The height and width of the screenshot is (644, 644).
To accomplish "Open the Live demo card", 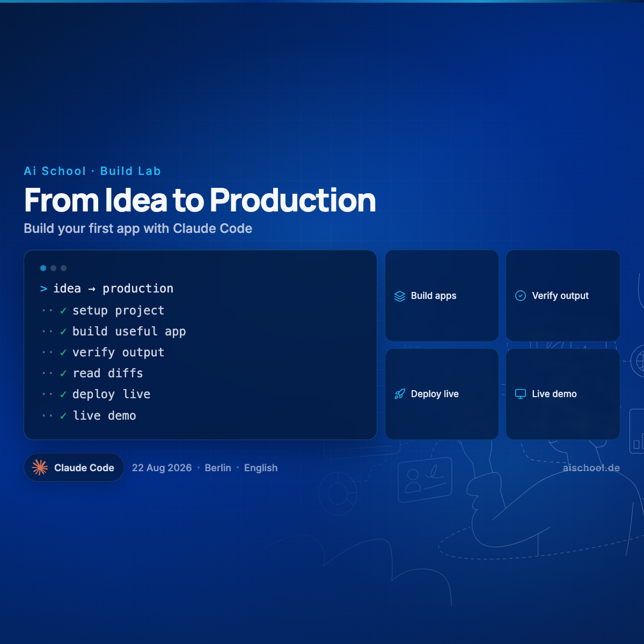I will [x=563, y=394].
